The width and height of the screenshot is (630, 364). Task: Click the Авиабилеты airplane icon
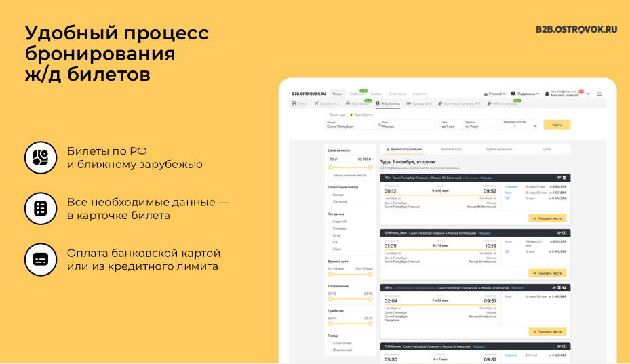point(317,104)
